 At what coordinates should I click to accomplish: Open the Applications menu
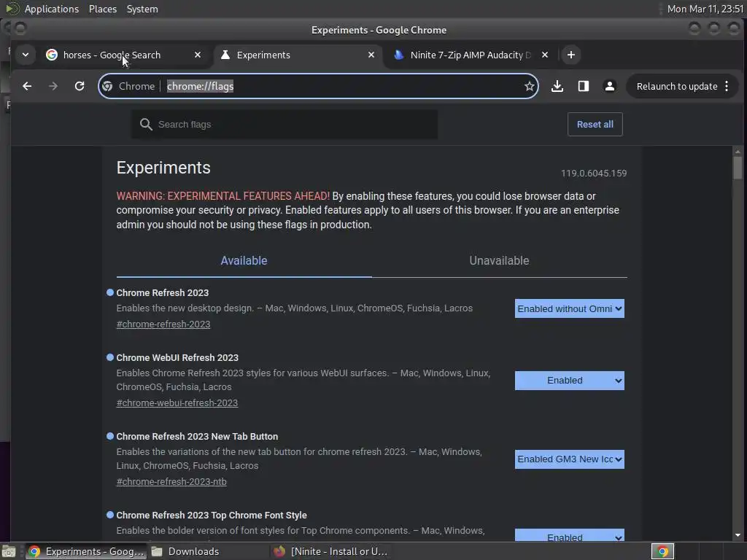coord(52,9)
